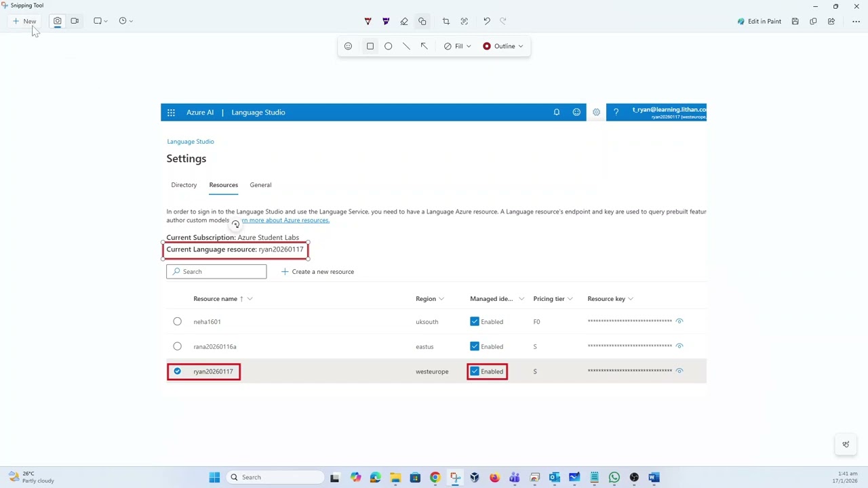Click the westeurope region cell
This screenshot has width=868, height=488.
point(432,371)
